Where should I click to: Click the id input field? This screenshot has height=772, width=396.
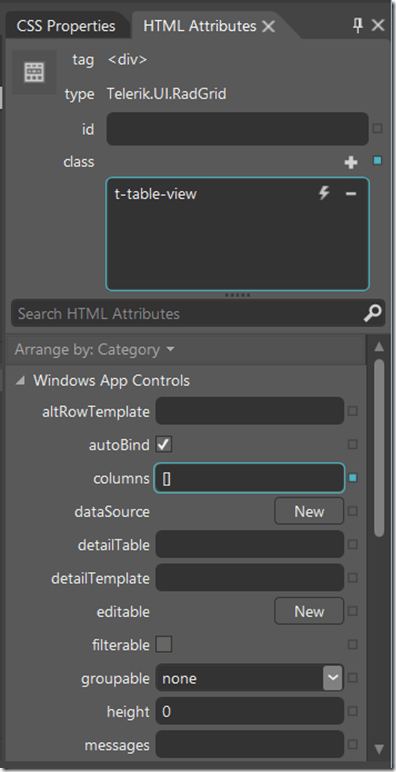point(237,129)
